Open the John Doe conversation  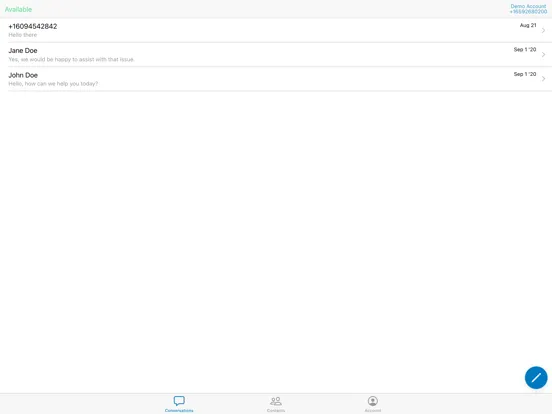click(x=276, y=79)
